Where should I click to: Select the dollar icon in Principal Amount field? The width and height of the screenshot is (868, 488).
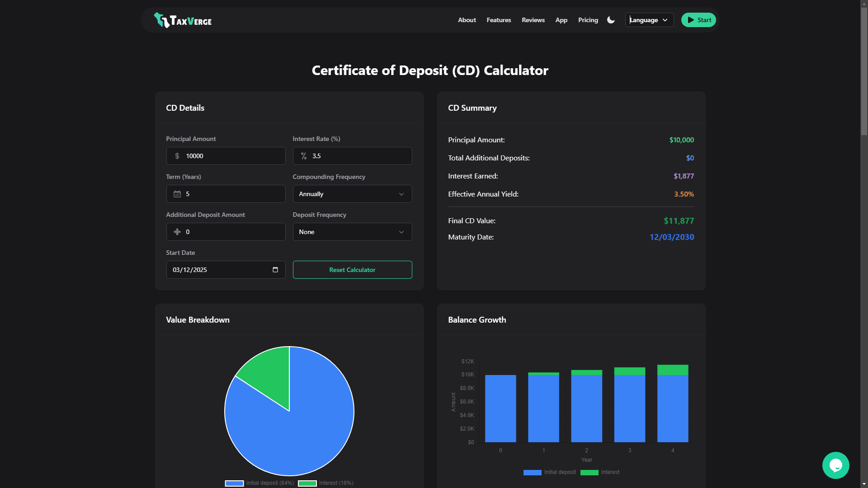click(x=177, y=156)
